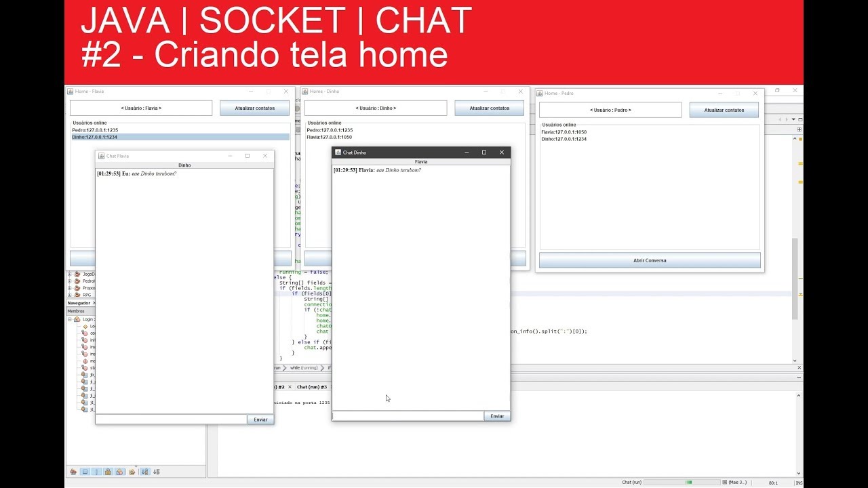
Task: Expand the JogoD project tree node
Action: pyautogui.click(x=69, y=274)
